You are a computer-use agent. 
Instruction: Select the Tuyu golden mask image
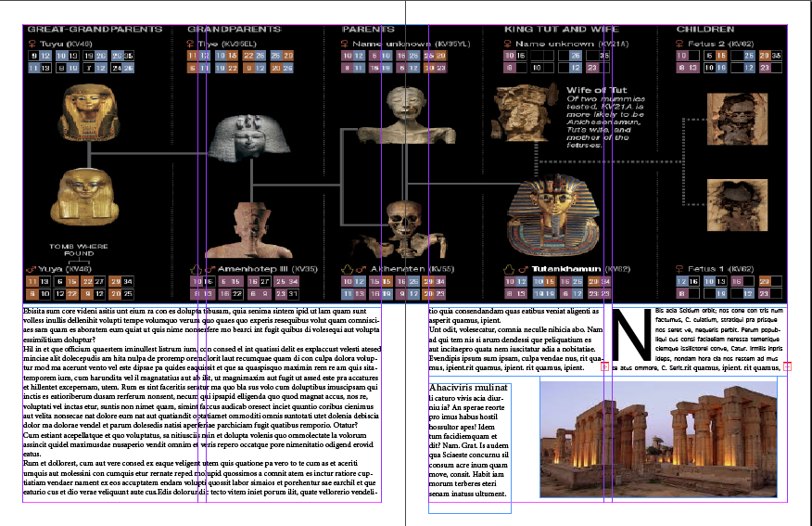pos(89,111)
